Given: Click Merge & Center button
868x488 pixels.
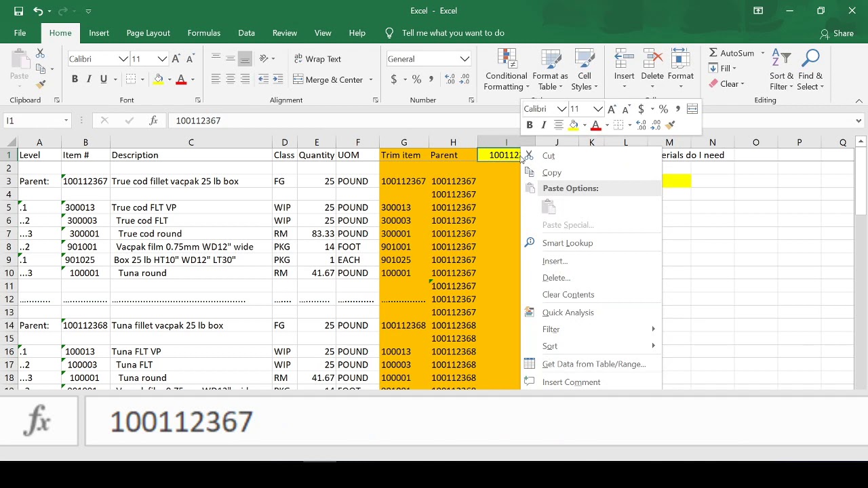Looking at the screenshot, I should point(329,79).
